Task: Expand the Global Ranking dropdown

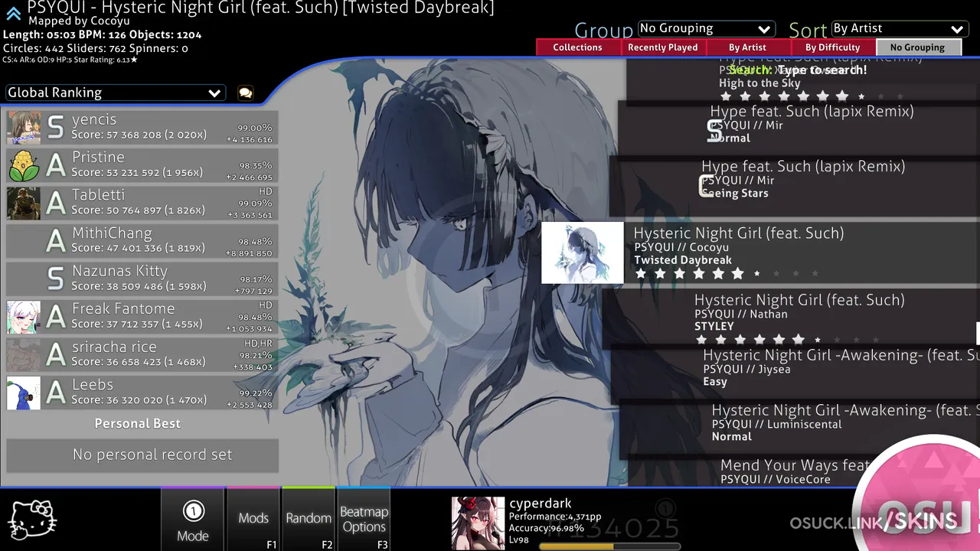Action: 114,93
